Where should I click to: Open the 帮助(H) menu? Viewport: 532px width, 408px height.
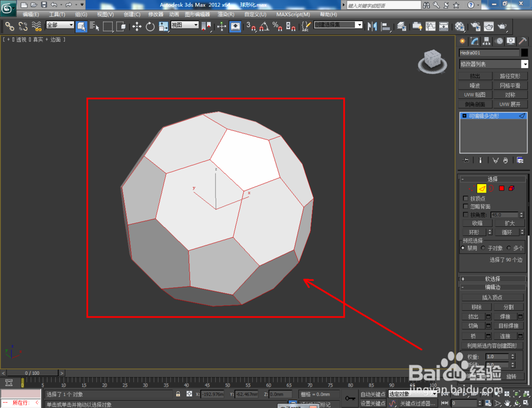coord(328,14)
